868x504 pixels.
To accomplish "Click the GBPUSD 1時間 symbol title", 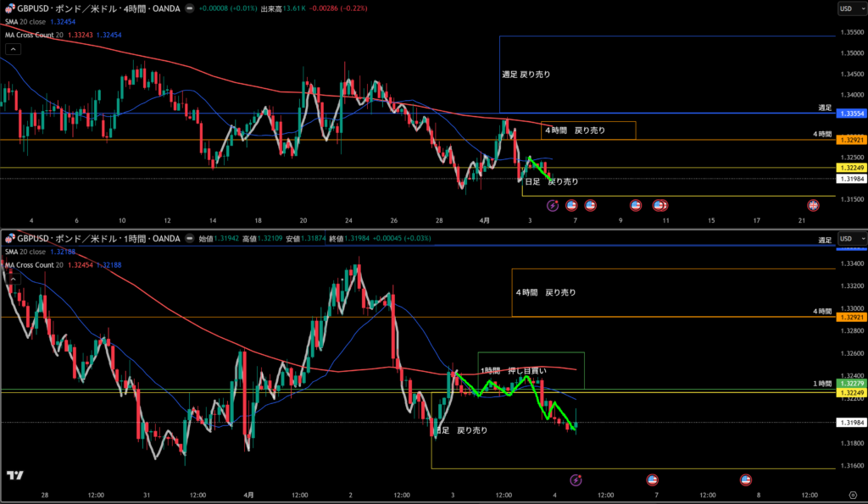I will tap(93, 239).
